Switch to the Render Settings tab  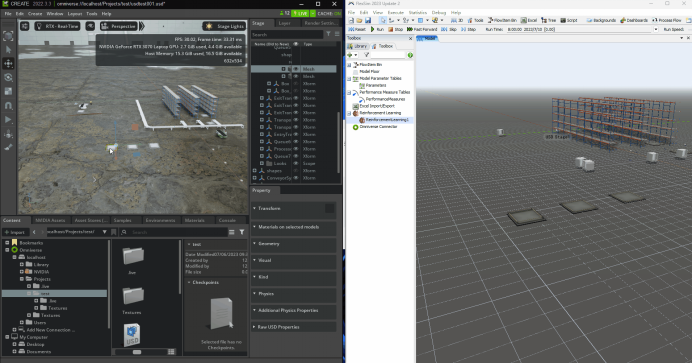[x=321, y=23]
